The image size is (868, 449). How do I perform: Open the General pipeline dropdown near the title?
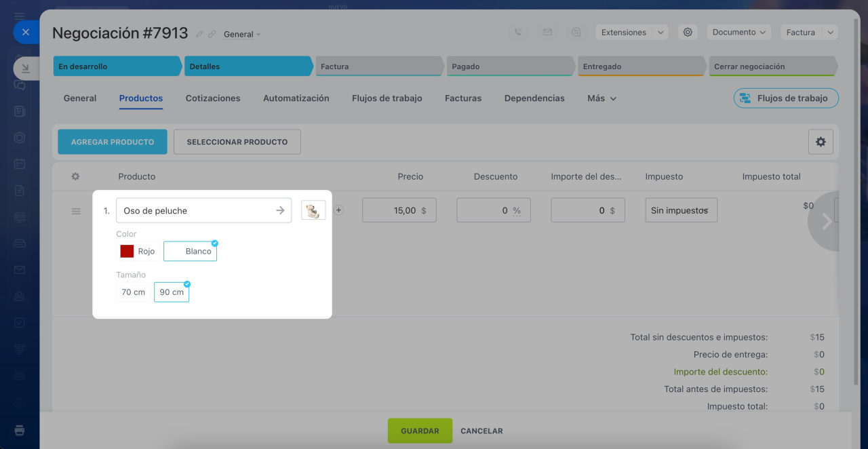pyautogui.click(x=242, y=35)
